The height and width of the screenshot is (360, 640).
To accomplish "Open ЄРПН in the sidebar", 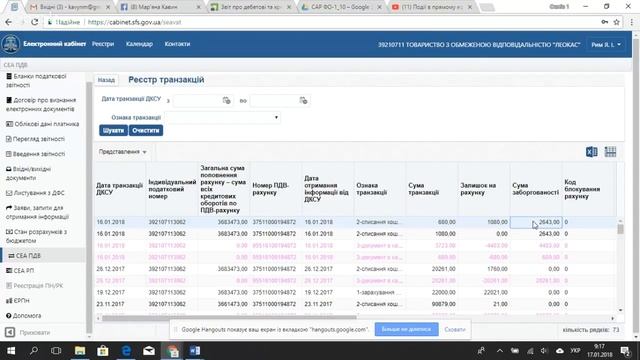I will coord(18,301).
